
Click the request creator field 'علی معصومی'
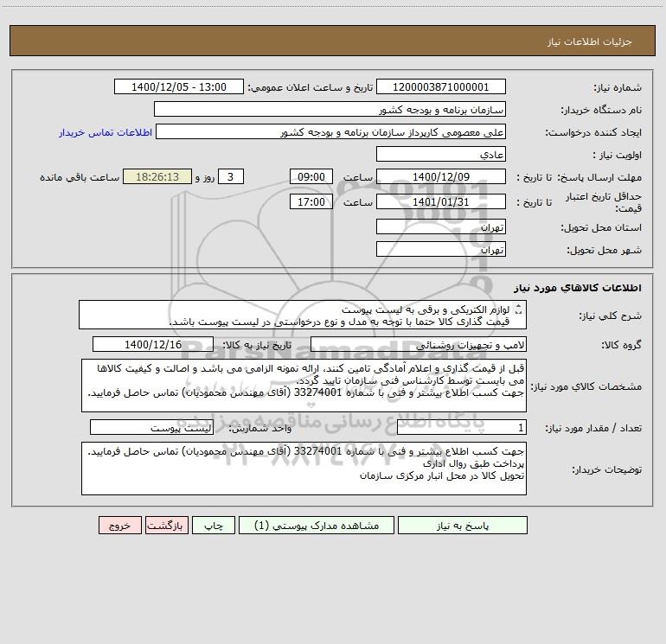click(331, 131)
